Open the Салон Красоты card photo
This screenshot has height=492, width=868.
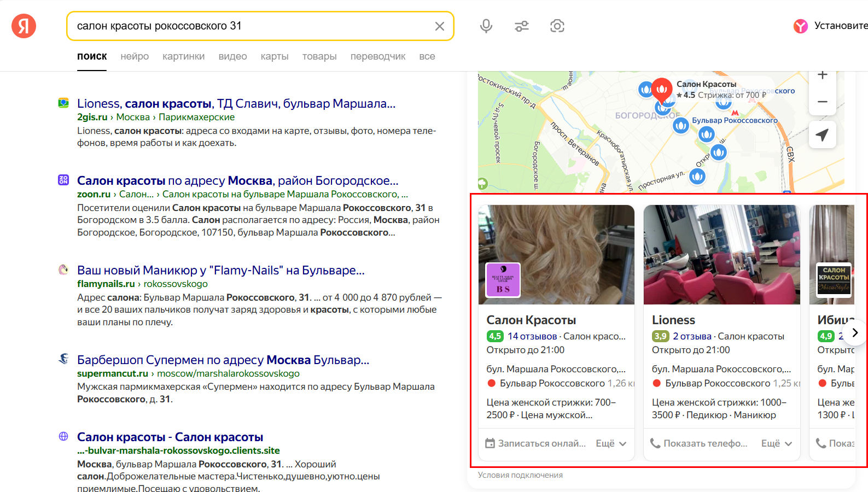coord(556,255)
